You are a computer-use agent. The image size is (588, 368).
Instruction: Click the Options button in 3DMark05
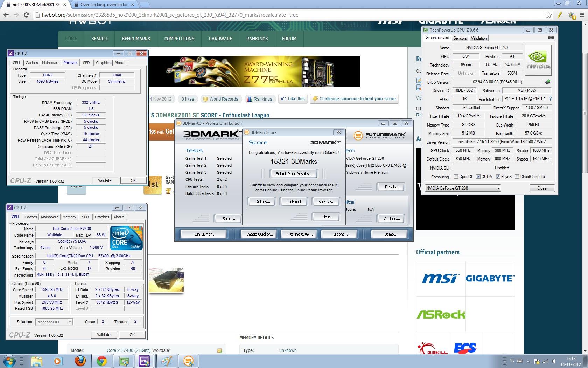point(392,219)
